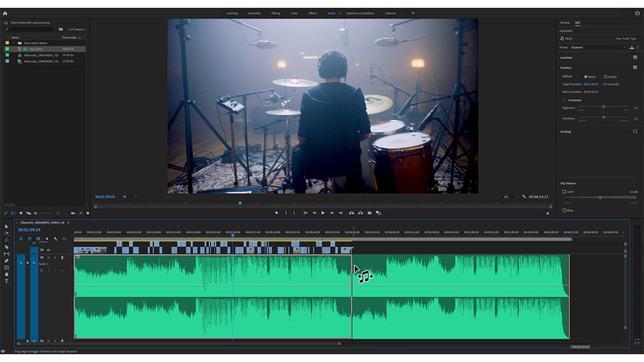Click Lift button in program monitor
This screenshot has height=362, width=644.
click(352, 213)
